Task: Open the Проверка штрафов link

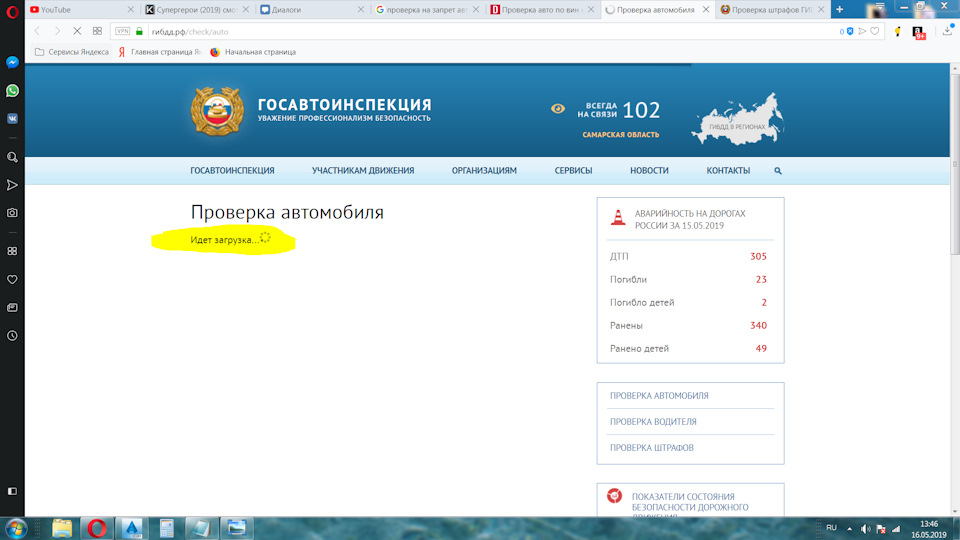Action: coord(651,448)
